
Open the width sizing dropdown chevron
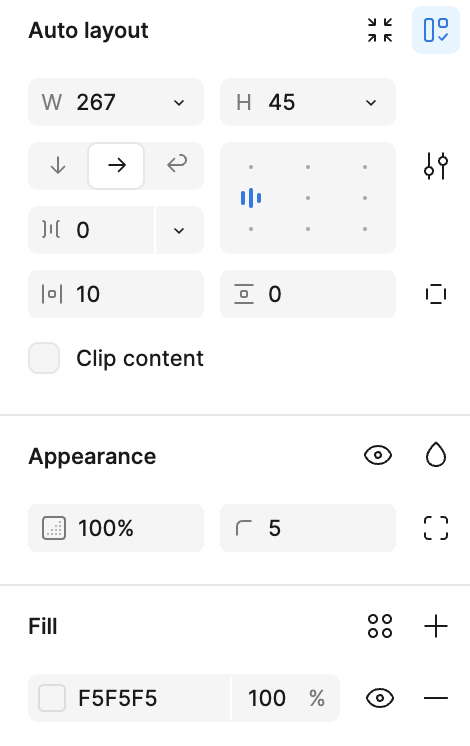pos(179,102)
